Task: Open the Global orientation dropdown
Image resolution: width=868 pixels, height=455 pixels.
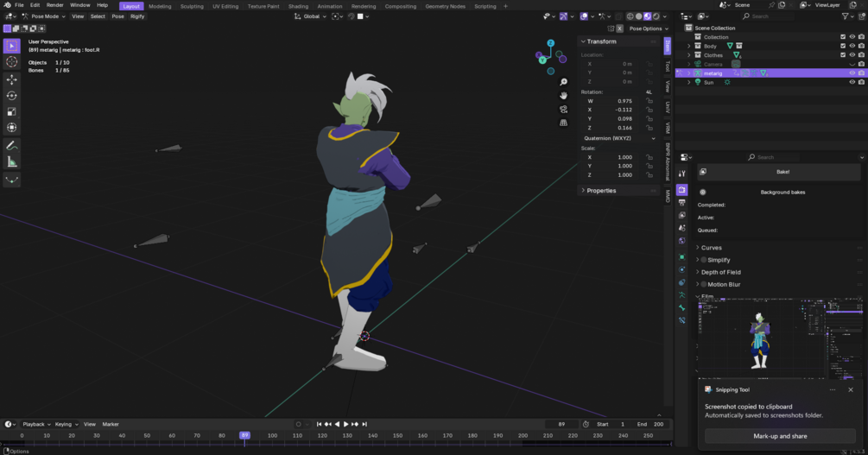Action: coord(311,16)
